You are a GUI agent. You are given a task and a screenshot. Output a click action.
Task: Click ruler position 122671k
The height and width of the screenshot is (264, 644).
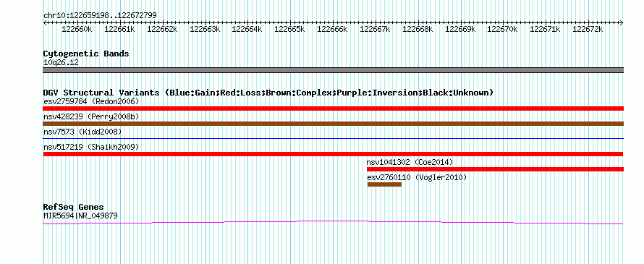click(x=546, y=29)
